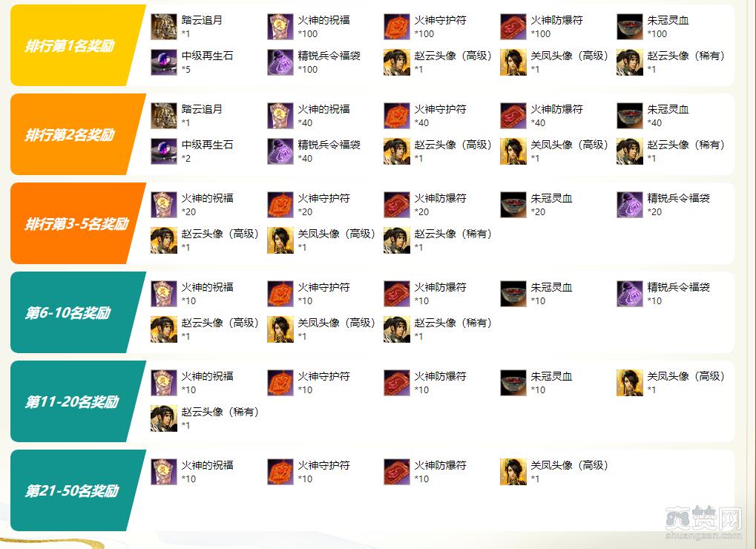Select the 排行第2名奖励 orange header

(77, 134)
